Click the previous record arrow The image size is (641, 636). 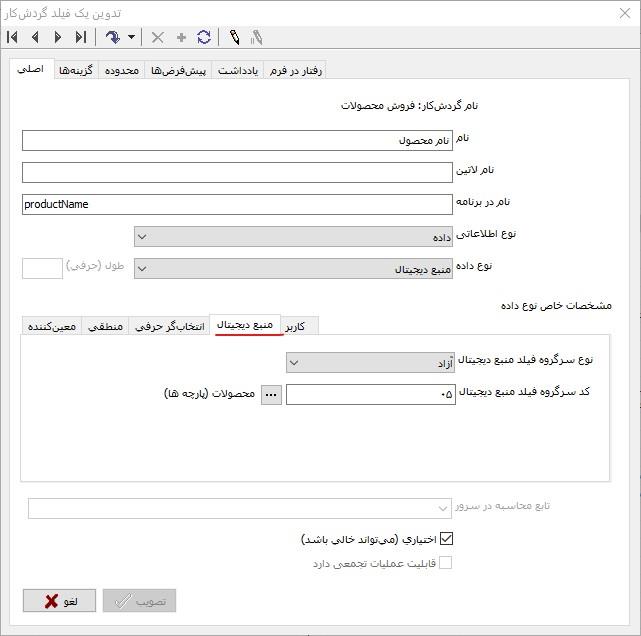tap(35, 37)
